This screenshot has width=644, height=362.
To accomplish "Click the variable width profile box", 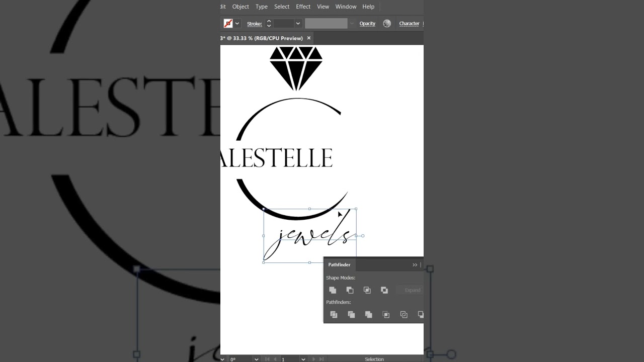I will point(326,24).
